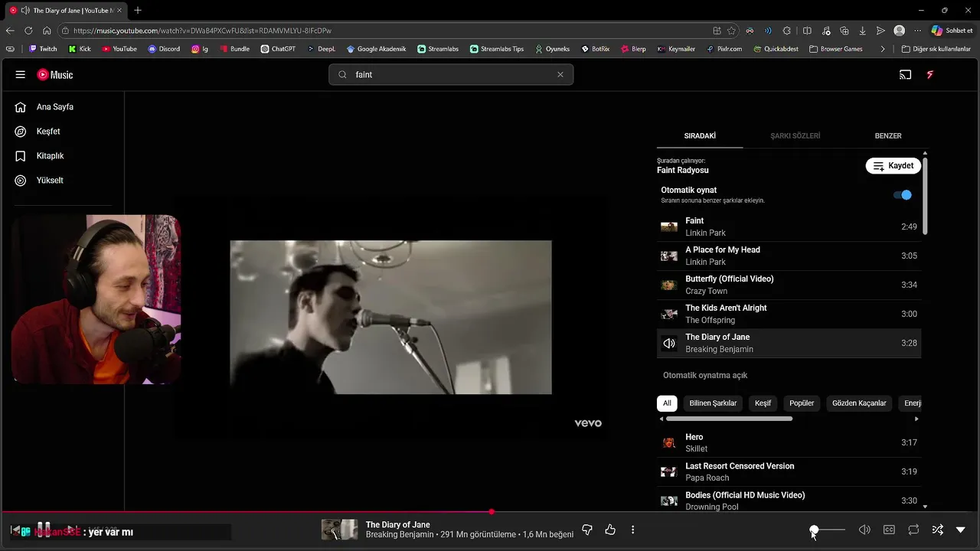Image resolution: width=980 pixels, height=551 pixels.
Task: Collapse the player page with down arrow
Action: coord(960,530)
